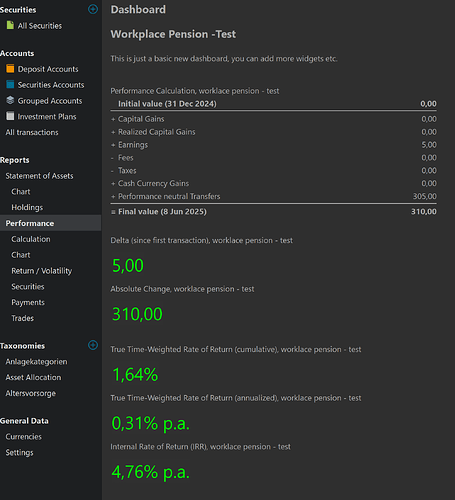Show the Payments report
The height and width of the screenshot is (500, 455).
click(28, 302)
